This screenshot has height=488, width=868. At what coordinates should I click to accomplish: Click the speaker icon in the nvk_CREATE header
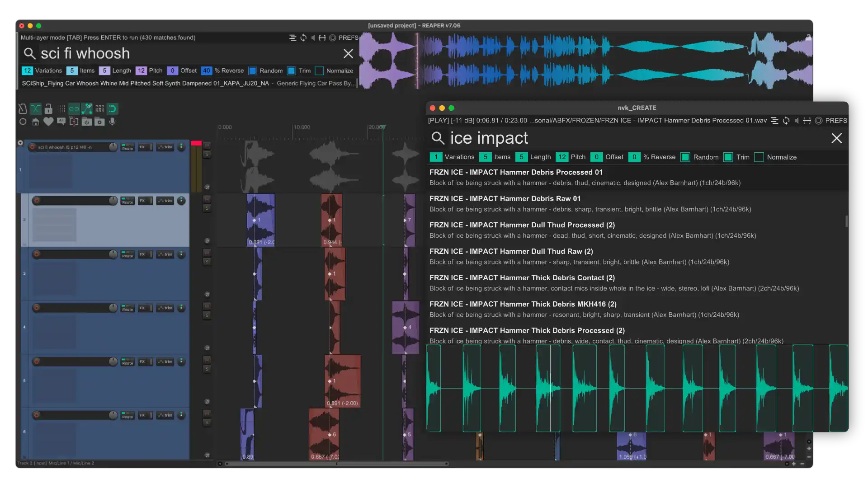[797, 121]
